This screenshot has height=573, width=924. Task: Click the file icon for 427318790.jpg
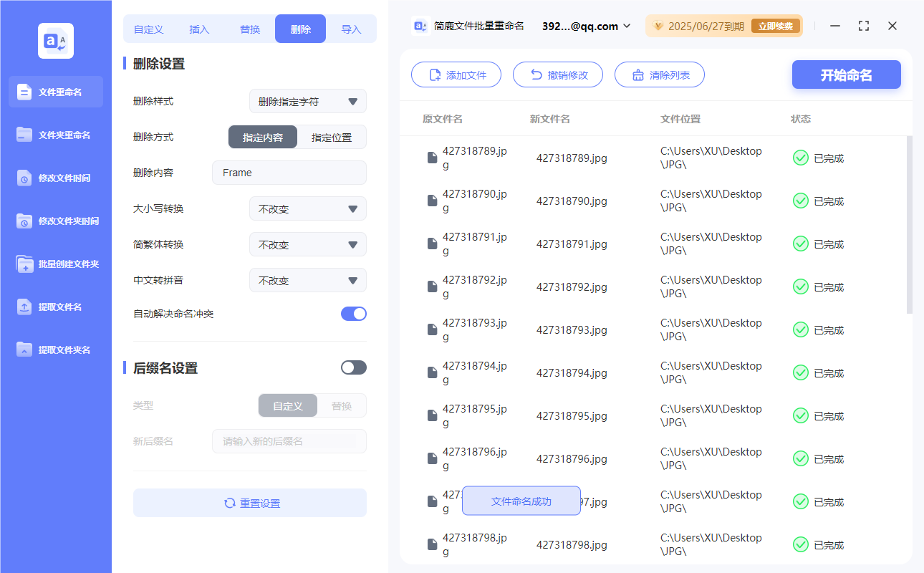coord(432,201)
